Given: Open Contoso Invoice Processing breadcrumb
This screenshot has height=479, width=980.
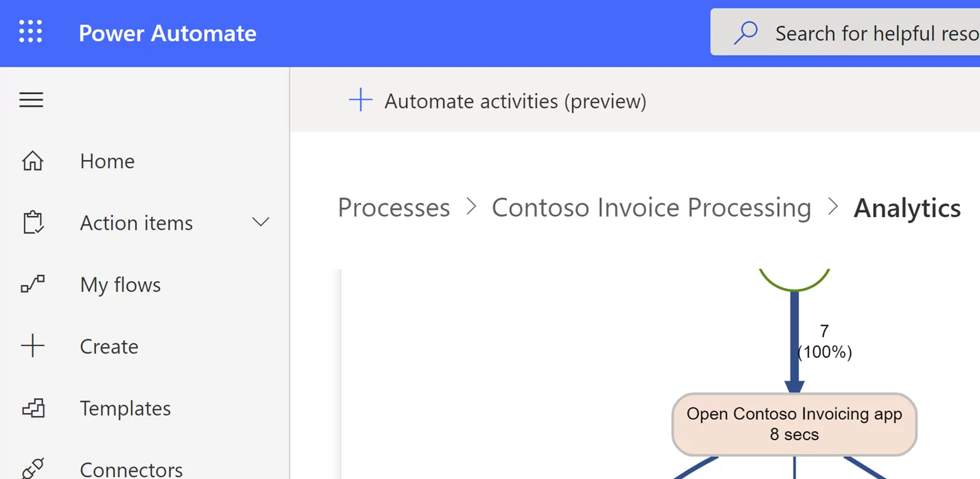Looking at the screenshot, I should [x=651, y=208].
